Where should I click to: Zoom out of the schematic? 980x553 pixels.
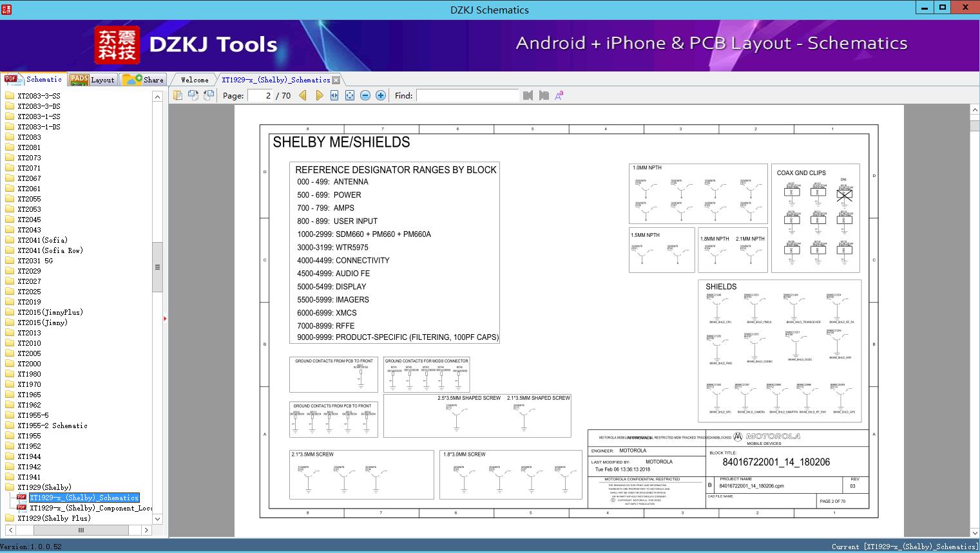pos(365,95)
